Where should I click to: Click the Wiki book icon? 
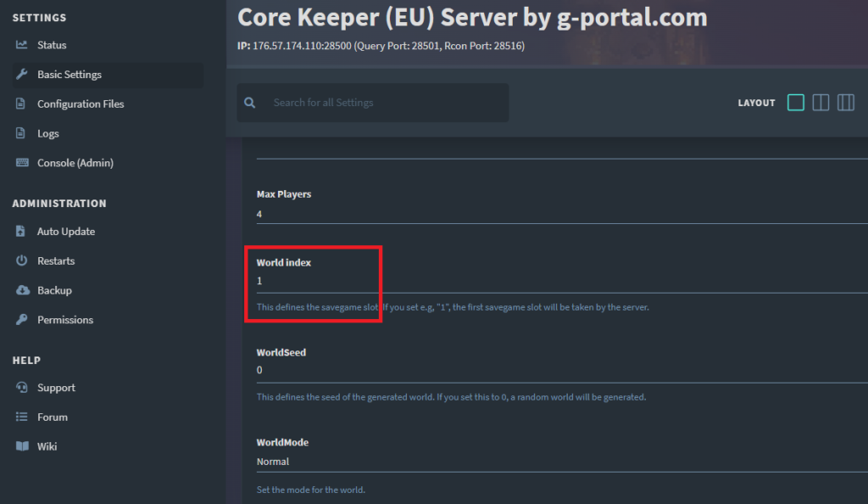click(x=22, y=445)
